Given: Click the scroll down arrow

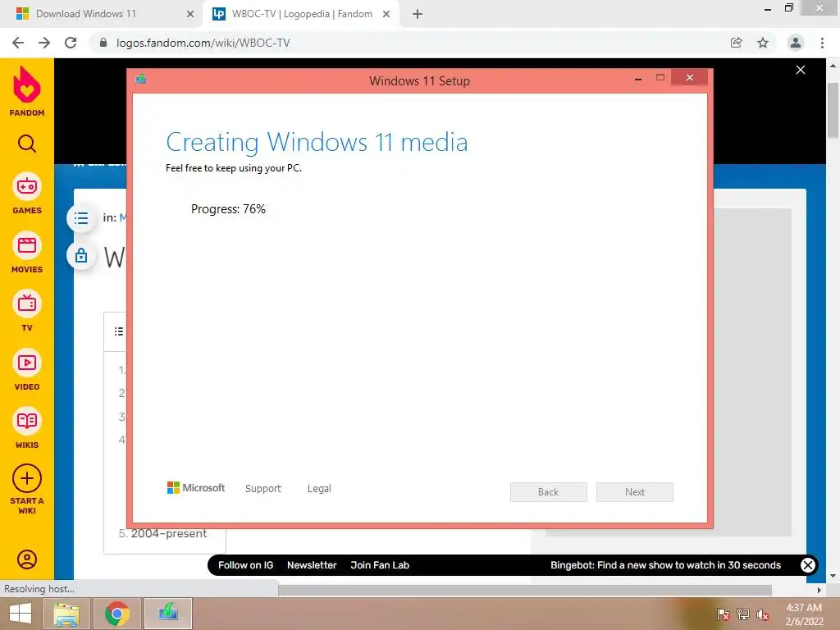Looking at the screenshot, I should 833,576.
